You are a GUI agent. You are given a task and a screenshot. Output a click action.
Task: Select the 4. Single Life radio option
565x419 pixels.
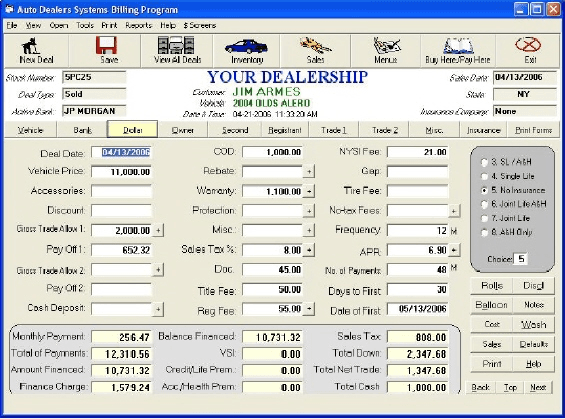point(485,177)
